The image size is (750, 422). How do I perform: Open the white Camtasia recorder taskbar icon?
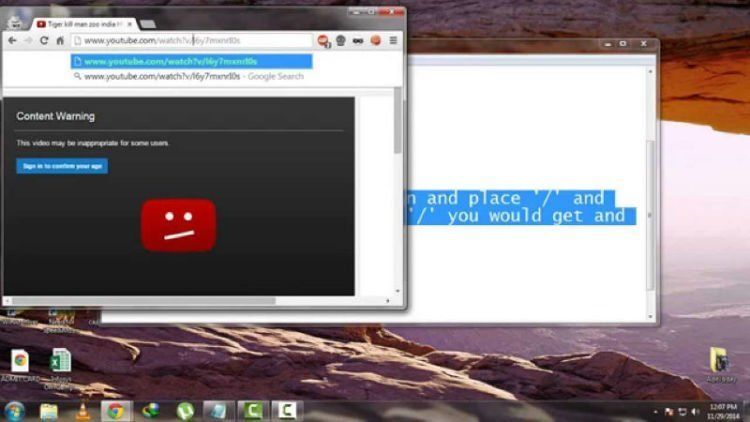pos(286,411)
